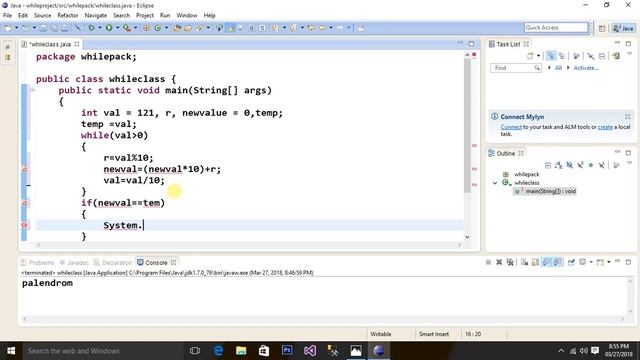Open the New wizard dropdown arrow
This screenshot has width=640, height=360.
click(16, 28)
